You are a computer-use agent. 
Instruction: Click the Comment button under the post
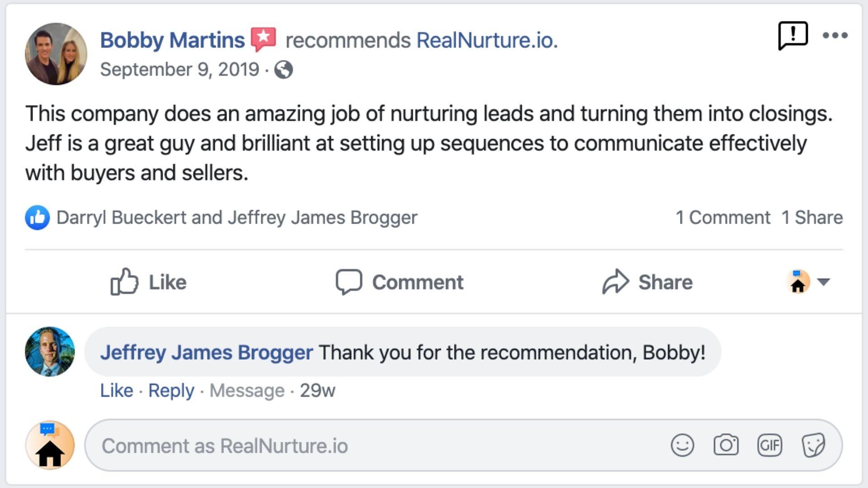tap(400, 282)
